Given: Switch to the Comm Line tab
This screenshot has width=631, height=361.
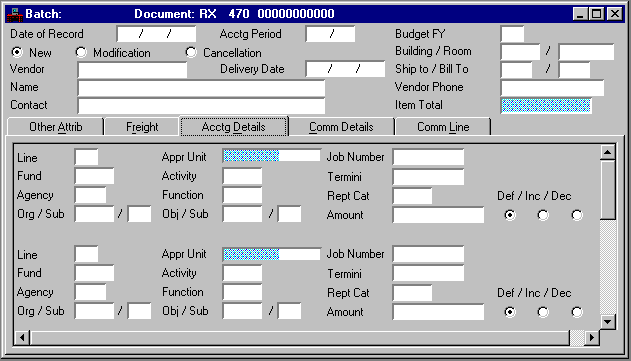Looking at the screenshot, I should [x=443, y=127].
